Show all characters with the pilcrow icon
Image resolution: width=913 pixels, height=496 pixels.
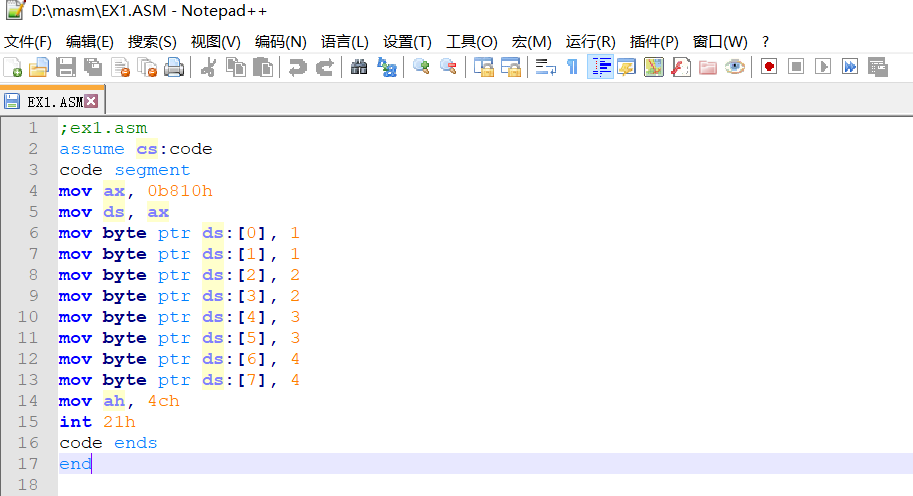(572, 68)
